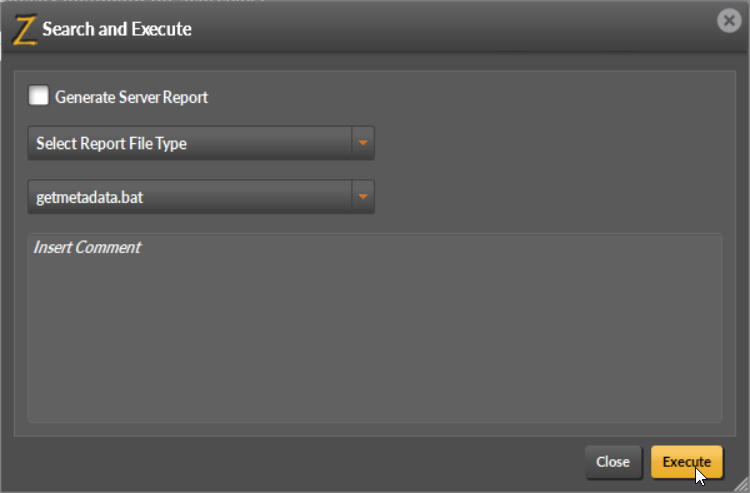This screenshot has width=750, height=493.
Task: Click the Search and Execute heading text
Action: click(117, 29)
